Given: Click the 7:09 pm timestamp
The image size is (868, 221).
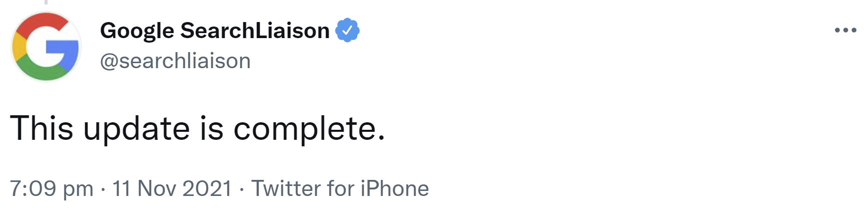Looking at the screenshot, I should tap(52, 189).
